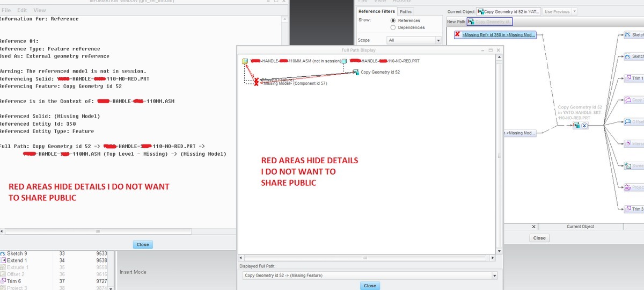Select the Dependencies radio button
This screenshot has width=644, height=290.
(393, 27)
